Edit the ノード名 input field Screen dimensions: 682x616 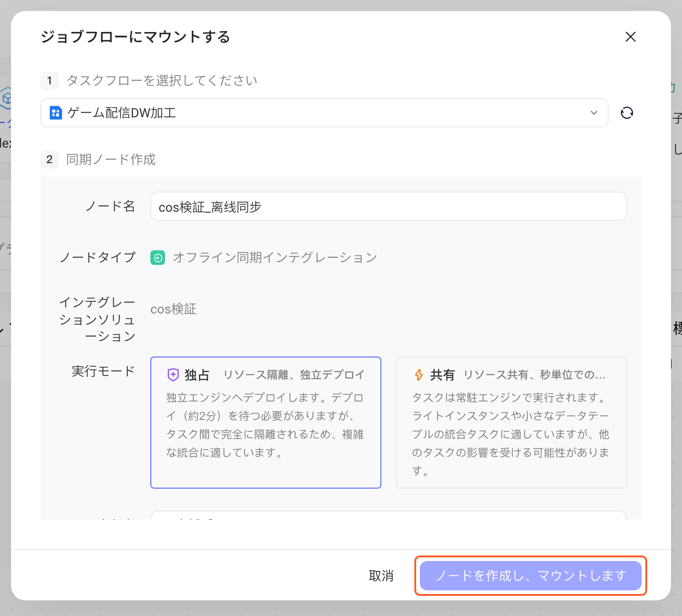point(389,207)
